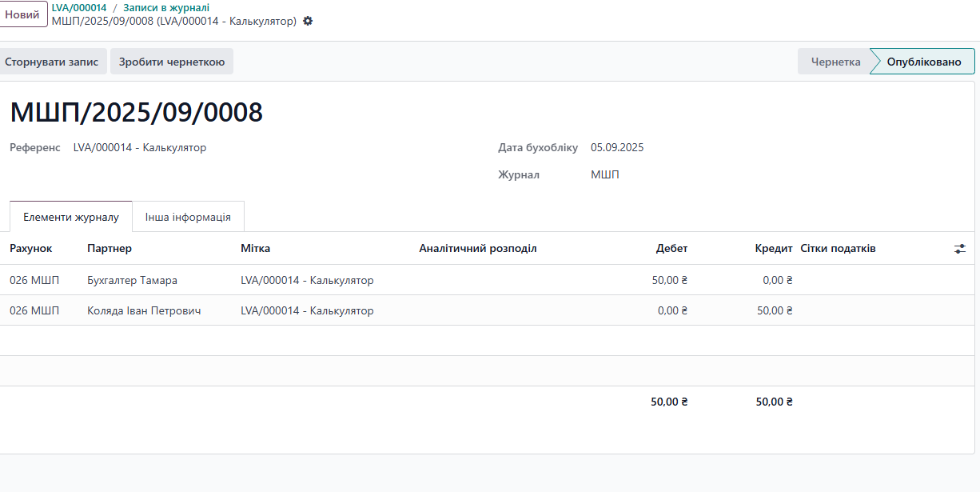Screen dimensions: 980x492
Task: Click Дата бухобліку value 05.09.2025
Action: [617, 147]
